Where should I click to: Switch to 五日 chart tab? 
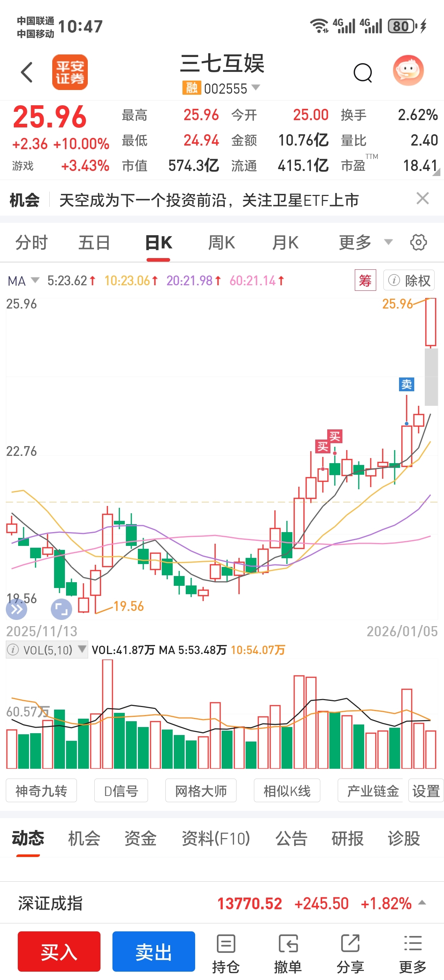pos(94,242)
